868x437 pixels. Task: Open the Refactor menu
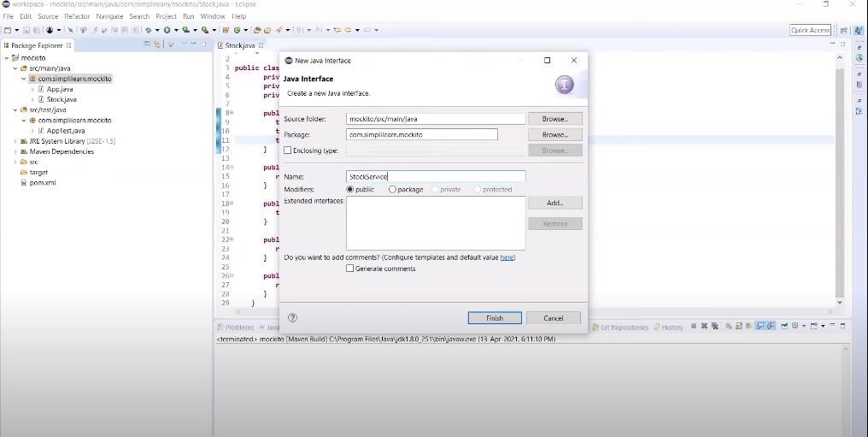77,16
